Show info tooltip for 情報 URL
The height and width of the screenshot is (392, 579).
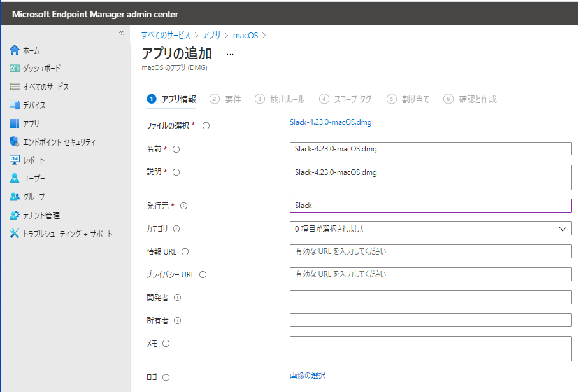click(x=185, y=252)
